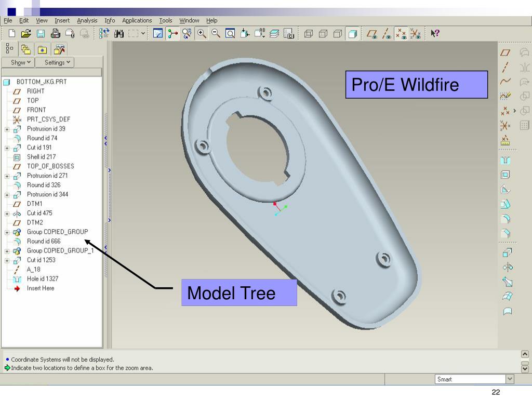Open an existing file with folder icon
Viewport: 532px width, 399px height.
(26, 33)
